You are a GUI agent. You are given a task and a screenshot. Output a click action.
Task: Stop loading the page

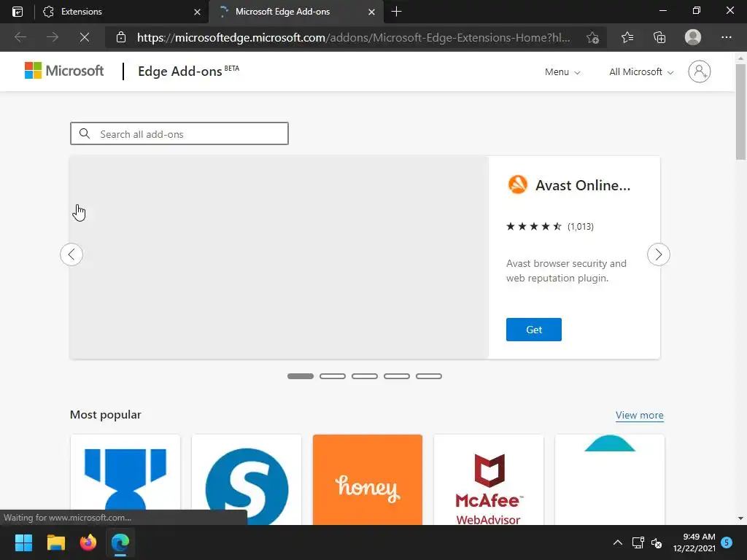(85, 37)
